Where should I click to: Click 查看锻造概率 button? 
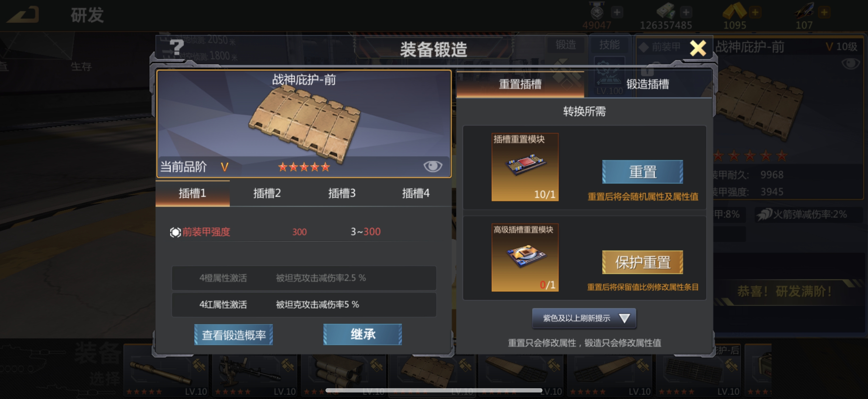(x=234, y=335)
